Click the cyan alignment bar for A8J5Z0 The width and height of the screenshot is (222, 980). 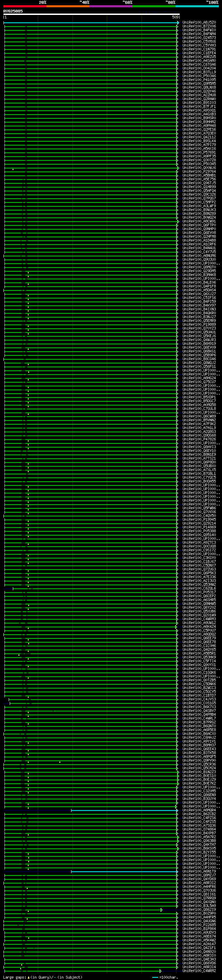[91, 23]
